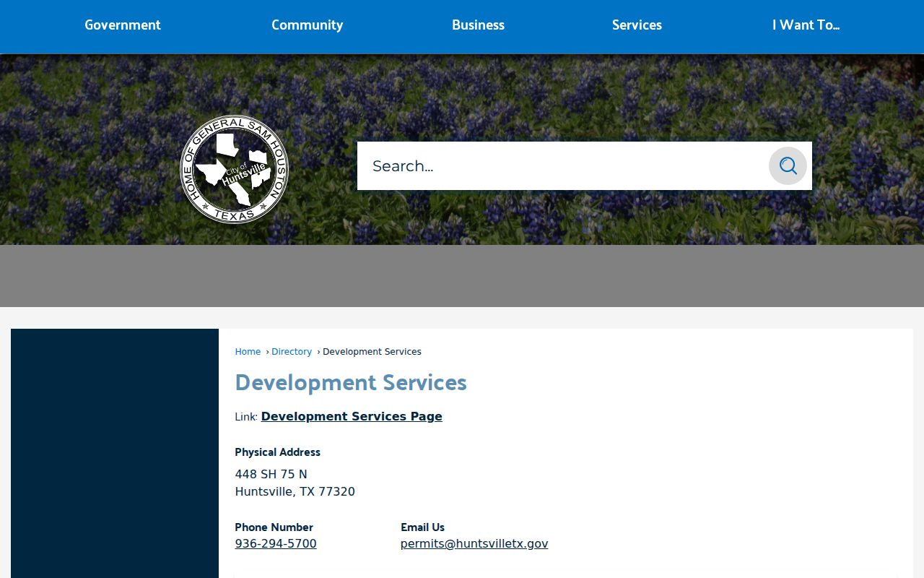Open the Community menu
This screenshot has height=578, width=924.
coord(307,25)
